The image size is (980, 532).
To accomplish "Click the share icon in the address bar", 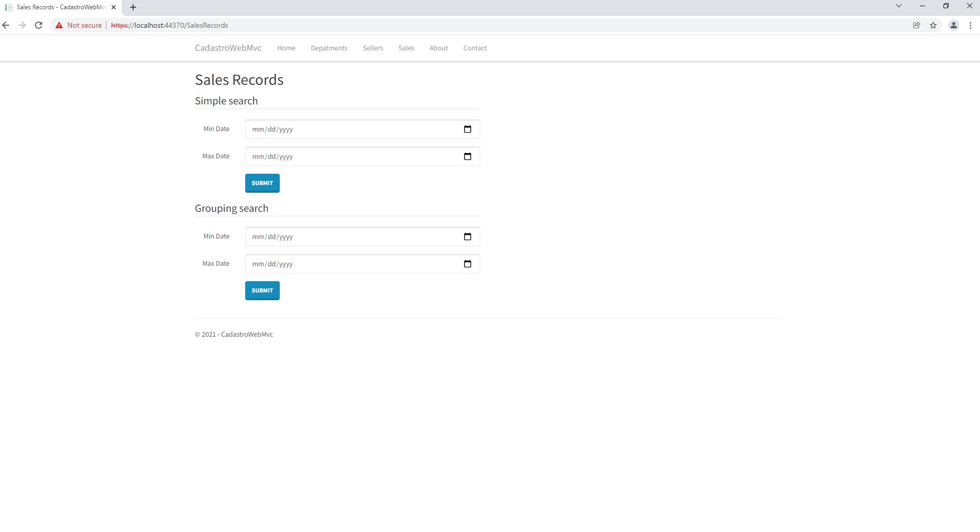I will (x=916, y=25).
